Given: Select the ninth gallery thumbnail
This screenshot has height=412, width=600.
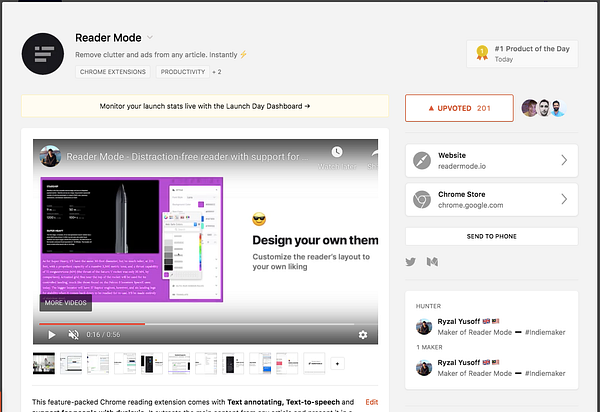Looking at the screenshot, I should (260, 363).
